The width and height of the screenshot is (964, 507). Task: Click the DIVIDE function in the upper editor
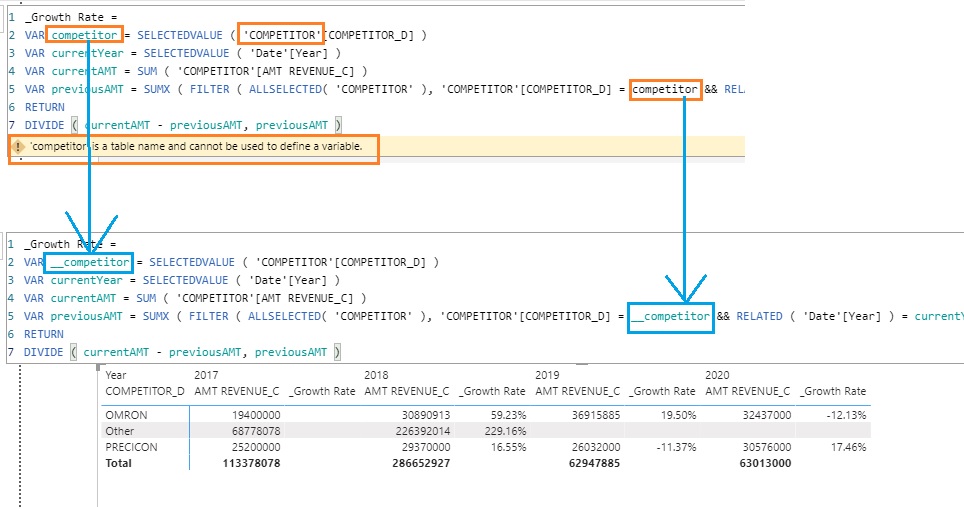[44, 125]
